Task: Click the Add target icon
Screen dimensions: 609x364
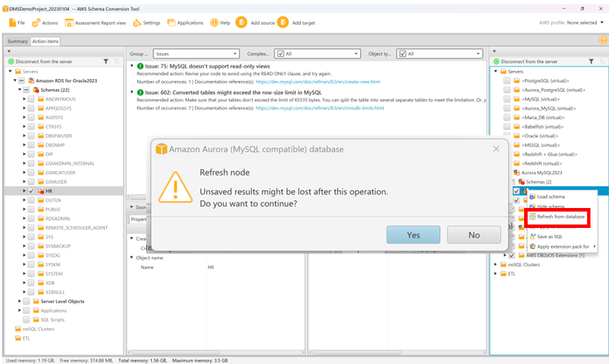Action: (282, 23)
